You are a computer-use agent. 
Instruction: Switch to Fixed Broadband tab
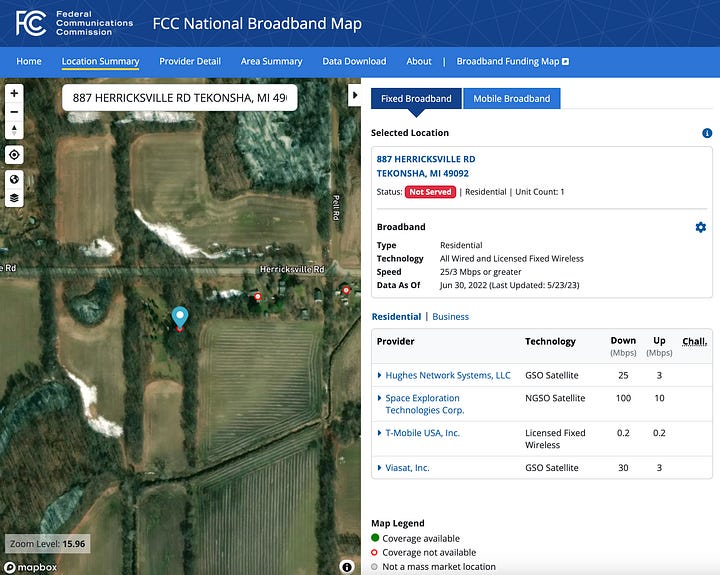[416, 99]
